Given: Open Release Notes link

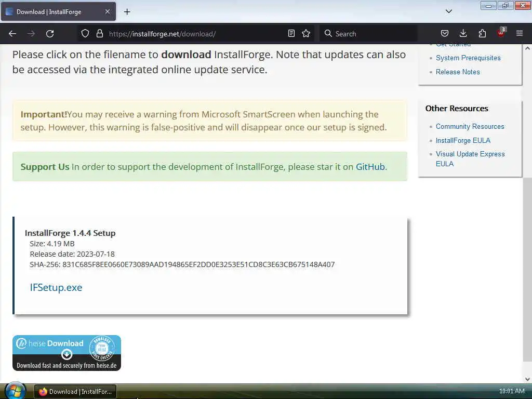Looking at the screenshot, I should 458,72.
